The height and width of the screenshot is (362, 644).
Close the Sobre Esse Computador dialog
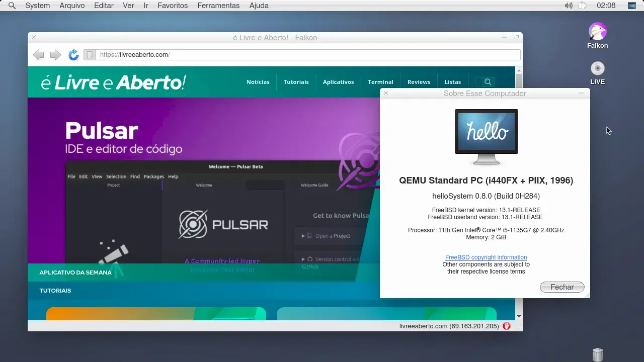click(386, 93)
